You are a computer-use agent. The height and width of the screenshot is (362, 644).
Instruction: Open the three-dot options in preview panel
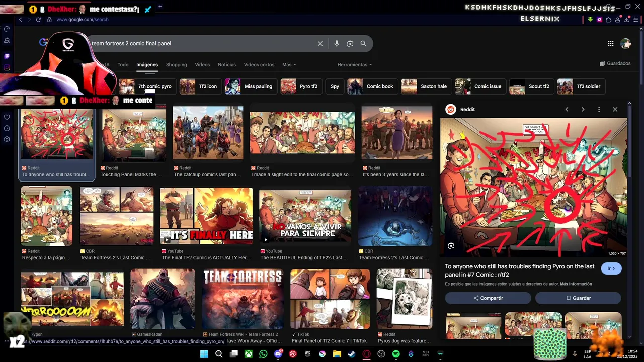point(599,109)
